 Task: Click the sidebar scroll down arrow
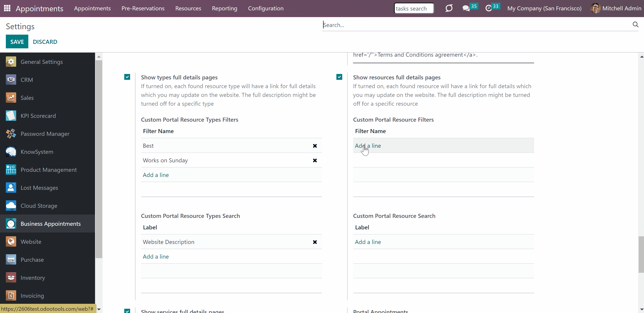tap(99, 309)
